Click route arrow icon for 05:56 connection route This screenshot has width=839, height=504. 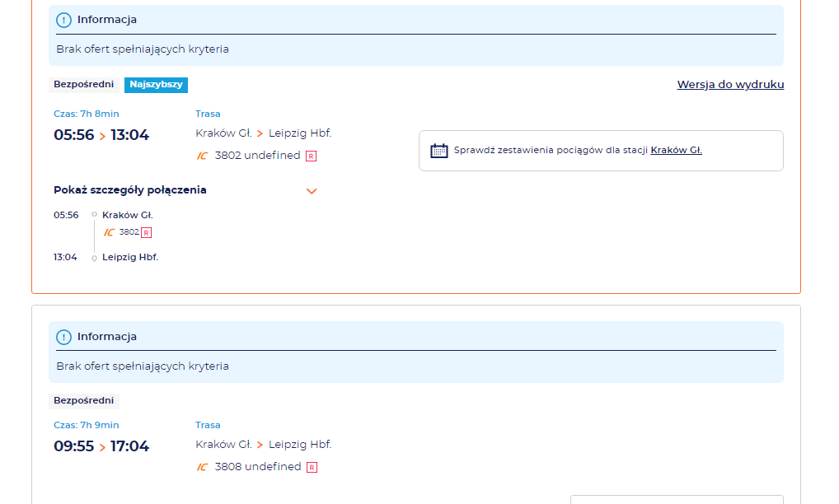[260, 133]
